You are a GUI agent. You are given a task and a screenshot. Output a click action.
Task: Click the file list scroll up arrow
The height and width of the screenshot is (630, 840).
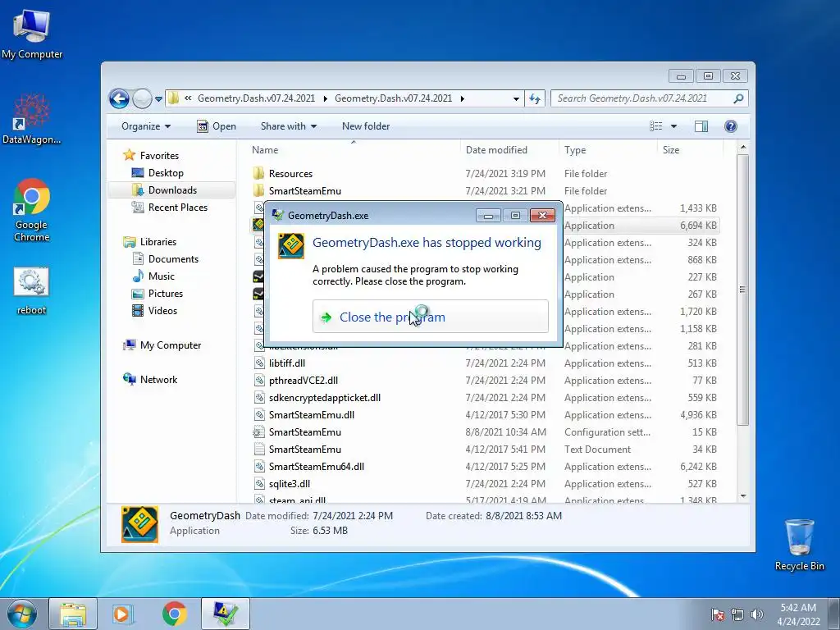742,147
